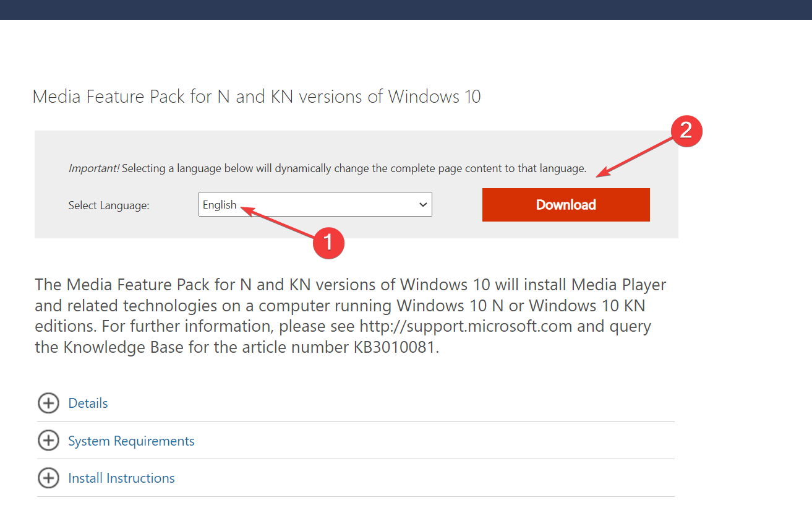The height and width of the screenshot is (518, 812).
Task: Click the Media Feature Pack page heading
Action: point(257,97)
